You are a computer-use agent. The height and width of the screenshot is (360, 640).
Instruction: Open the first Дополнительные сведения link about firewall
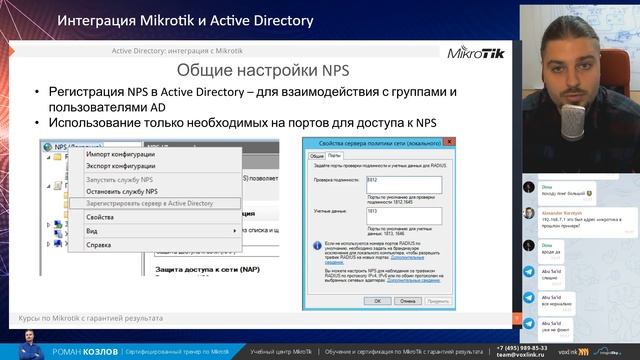407,258
